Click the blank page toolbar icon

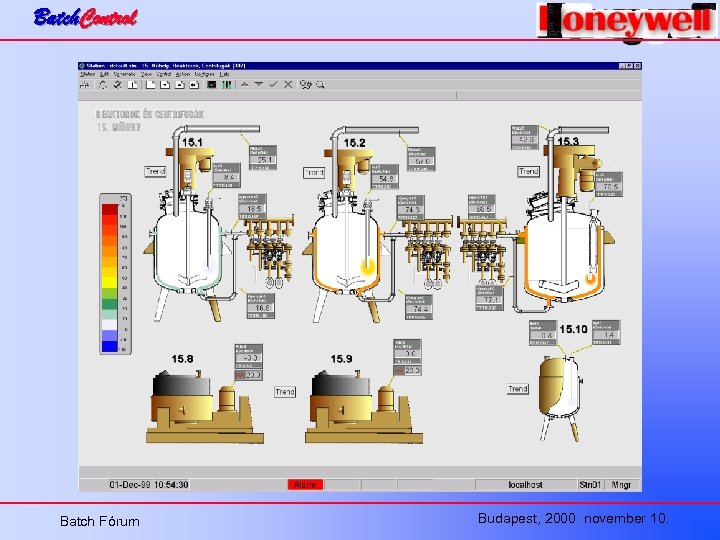pyautogui.click(x=151, y=84)
